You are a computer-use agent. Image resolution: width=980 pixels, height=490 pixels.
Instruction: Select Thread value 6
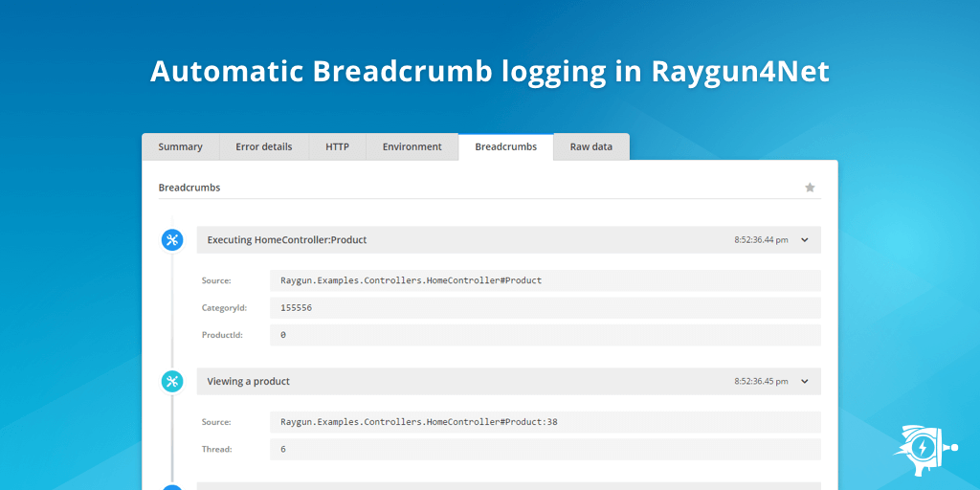tap(545, 450)
